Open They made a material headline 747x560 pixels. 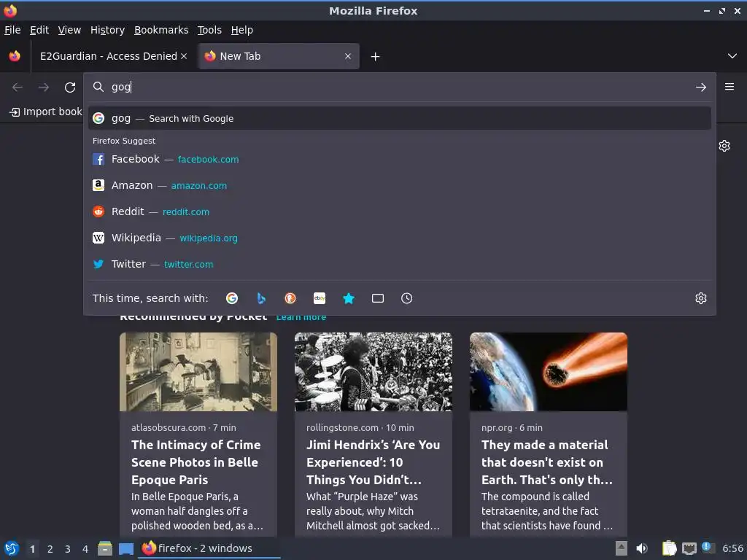(x=547, y=462)
